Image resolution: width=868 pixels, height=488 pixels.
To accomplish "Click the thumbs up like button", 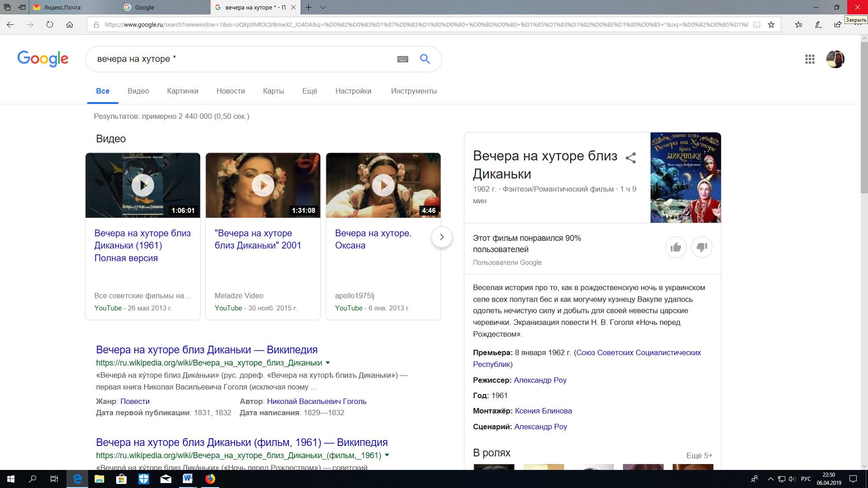I will tap(675, 247).
